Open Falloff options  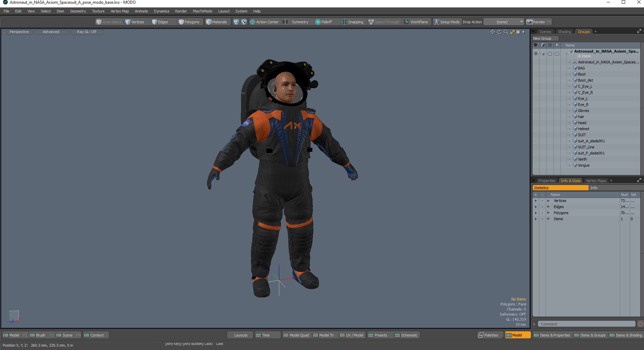[x=324, y=22]
